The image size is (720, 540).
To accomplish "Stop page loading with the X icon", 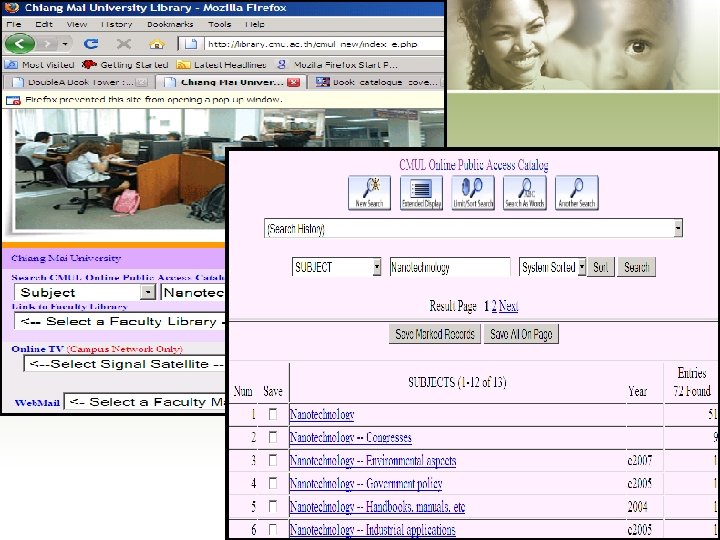I will [x=124, y=44].
